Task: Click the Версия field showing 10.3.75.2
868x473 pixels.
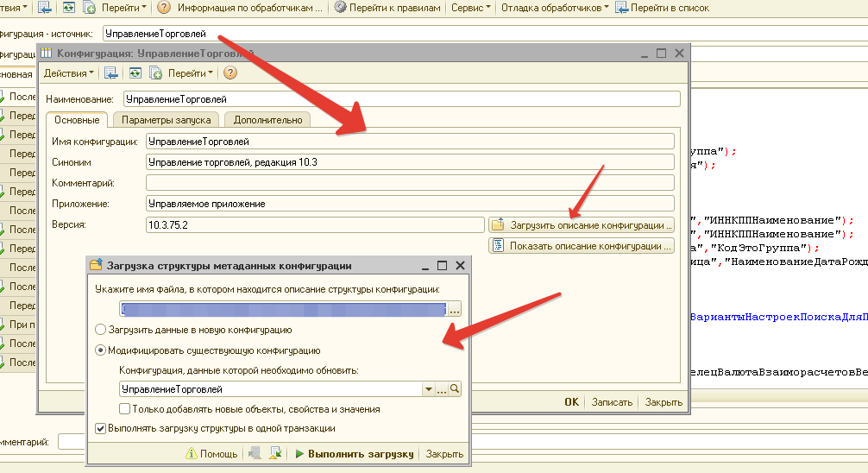Action: click(315, 225)
